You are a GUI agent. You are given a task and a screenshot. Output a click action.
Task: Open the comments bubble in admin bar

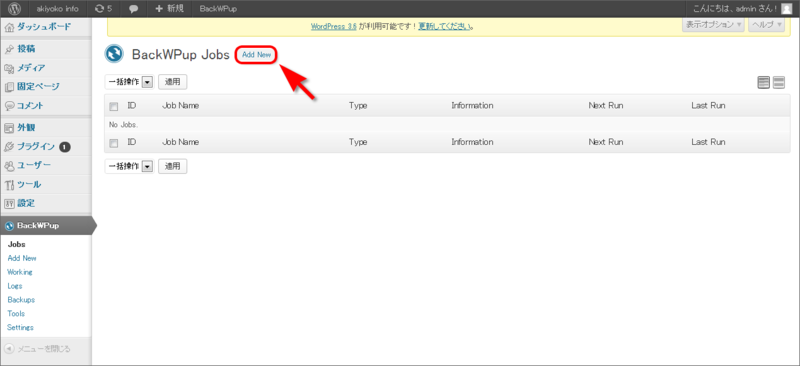pyautogui.click(x=134, y=9)
